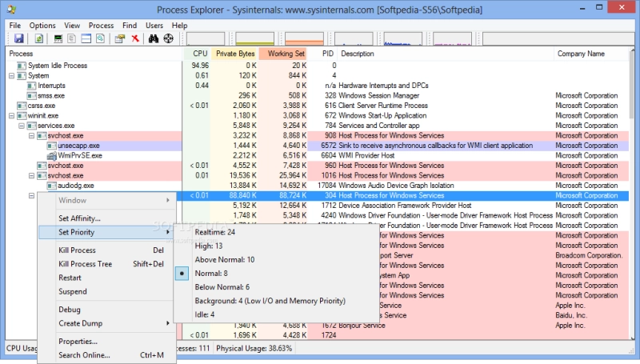Screen dimensions: 640x364
Task: Sort by the PID column header
Action: [323, 54]
